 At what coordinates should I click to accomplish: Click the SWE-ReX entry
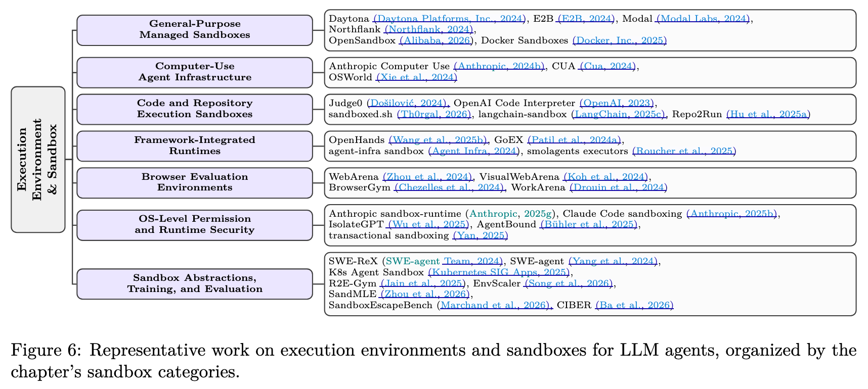[353, 261]
